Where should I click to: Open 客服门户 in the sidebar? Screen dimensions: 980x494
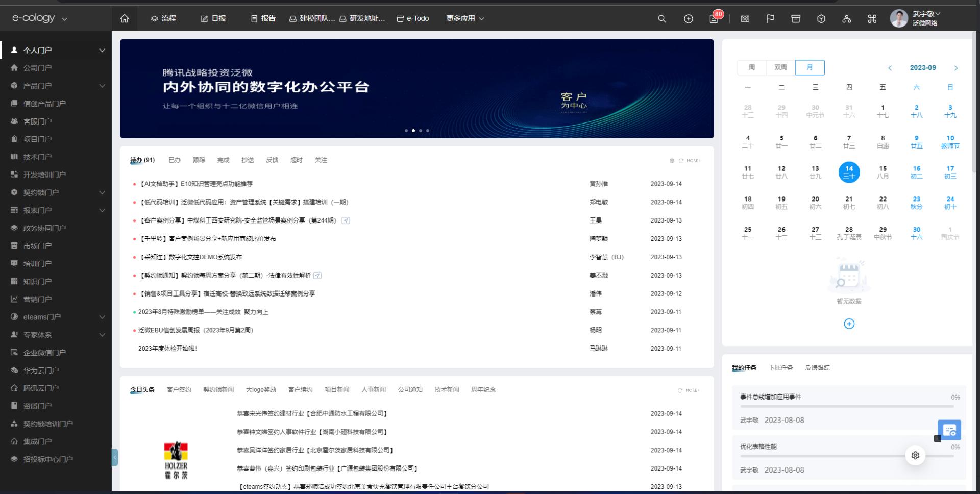pos(37,121)
